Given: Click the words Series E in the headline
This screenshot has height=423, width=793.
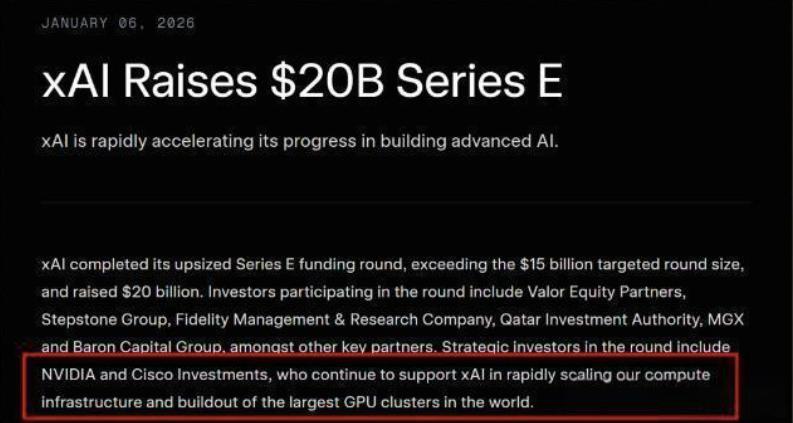Looking at the screenshot, I should pyautogui.click(x=480, y=82).
